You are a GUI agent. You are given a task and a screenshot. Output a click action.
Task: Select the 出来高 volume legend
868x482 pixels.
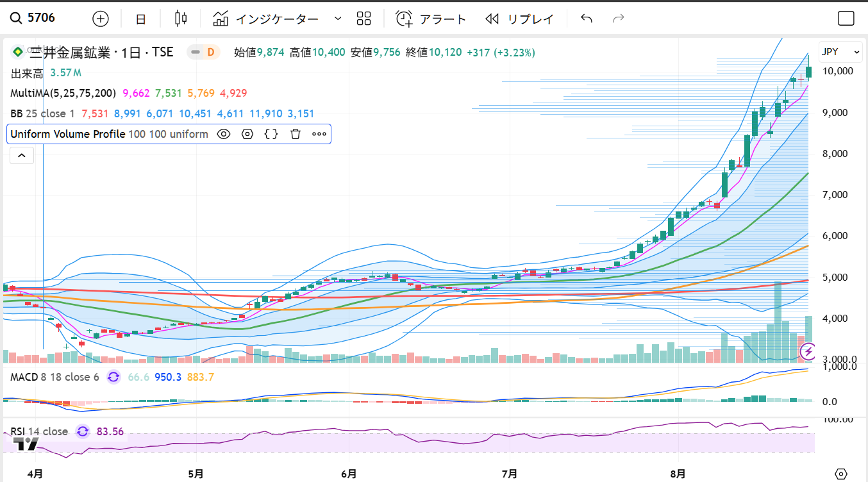[26, 73]
